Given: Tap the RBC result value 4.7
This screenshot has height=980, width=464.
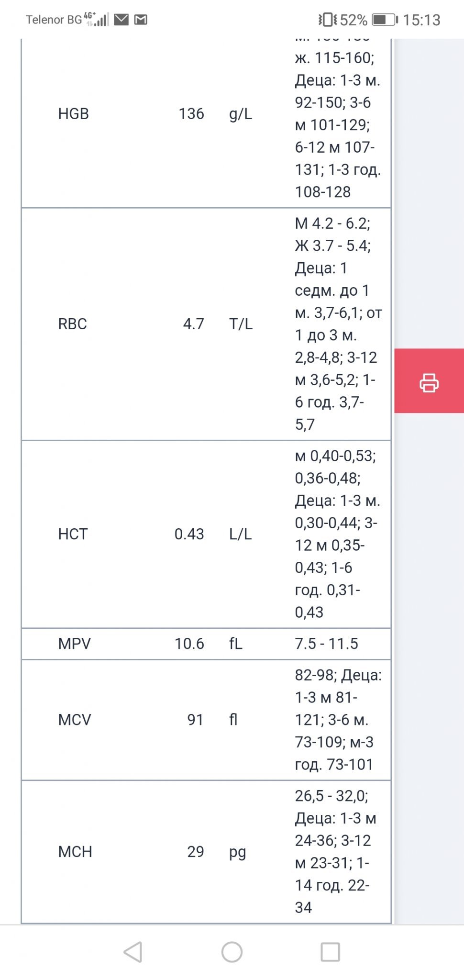Looking at the screenshot, I should coord(193,324).
